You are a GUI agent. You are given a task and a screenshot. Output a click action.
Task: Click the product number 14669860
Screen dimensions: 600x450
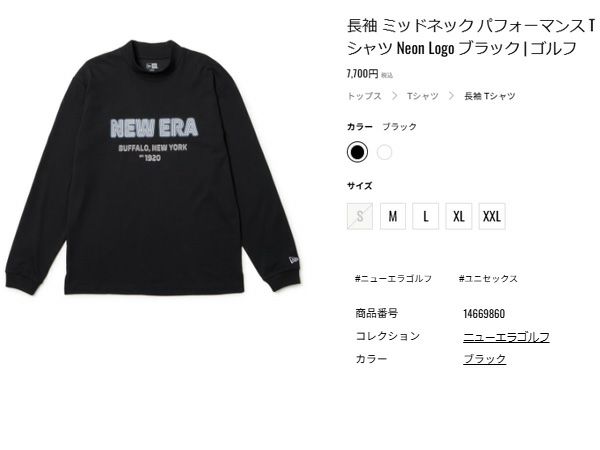(484, 314)
